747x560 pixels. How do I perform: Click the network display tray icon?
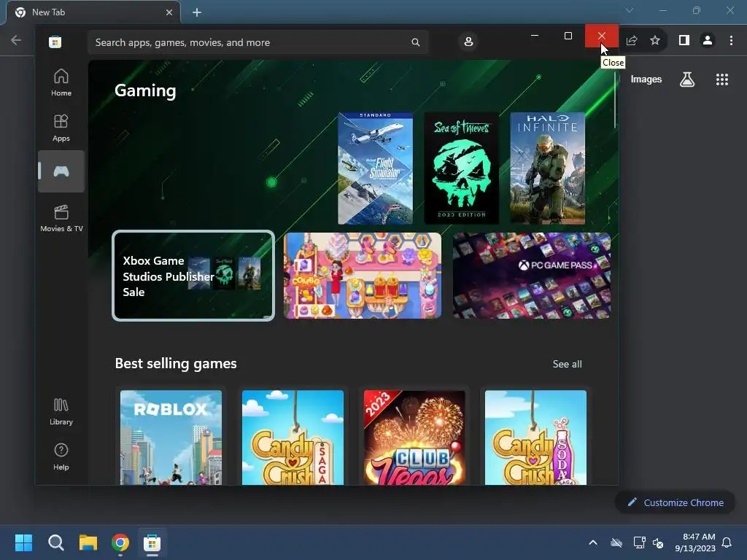(x=639, y=542)
